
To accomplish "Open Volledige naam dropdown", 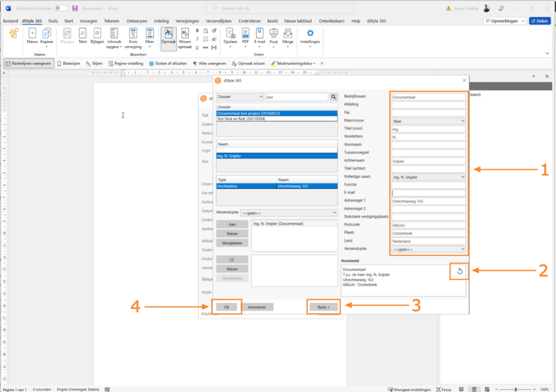I will click(x=428, y=177).
